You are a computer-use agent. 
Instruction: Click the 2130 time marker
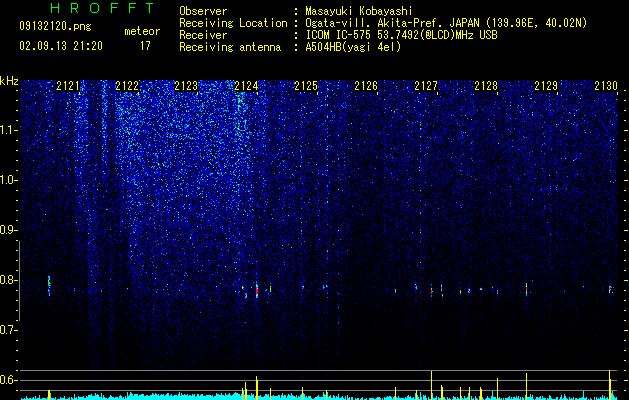click(x=606, y=85)
